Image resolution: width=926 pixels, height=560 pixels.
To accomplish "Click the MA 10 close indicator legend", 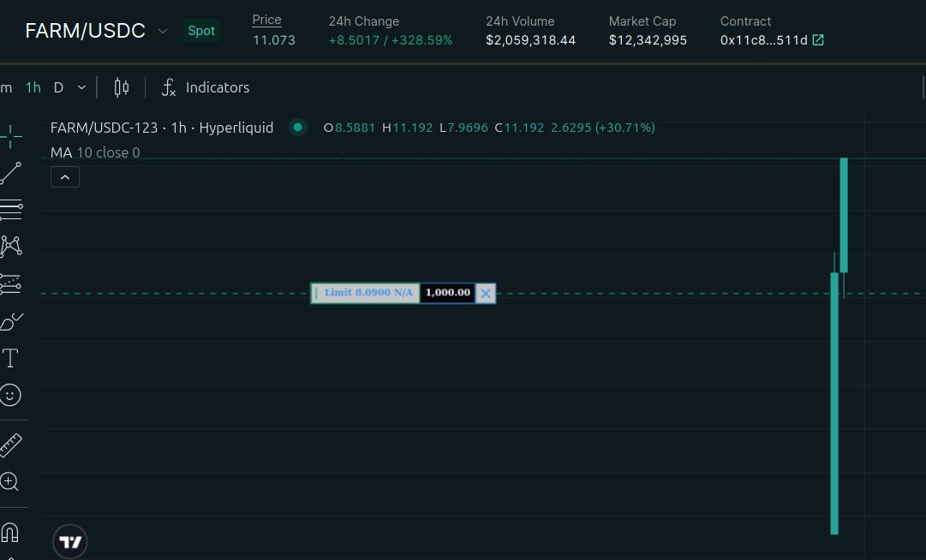I will (95, 152).
